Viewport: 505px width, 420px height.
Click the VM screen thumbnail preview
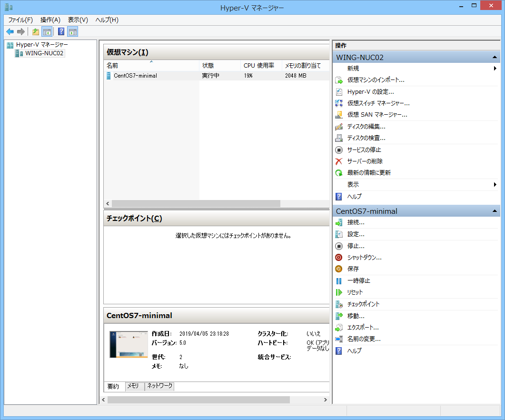point(129,345)
